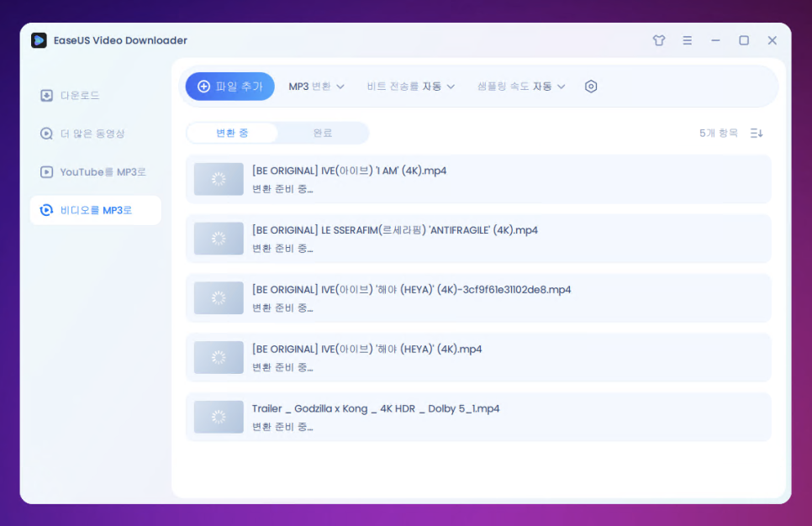The width and height of the screenshot is (812, 526).
Task: Open the YouTube를 MP3로 section
Action: point(95,172)
